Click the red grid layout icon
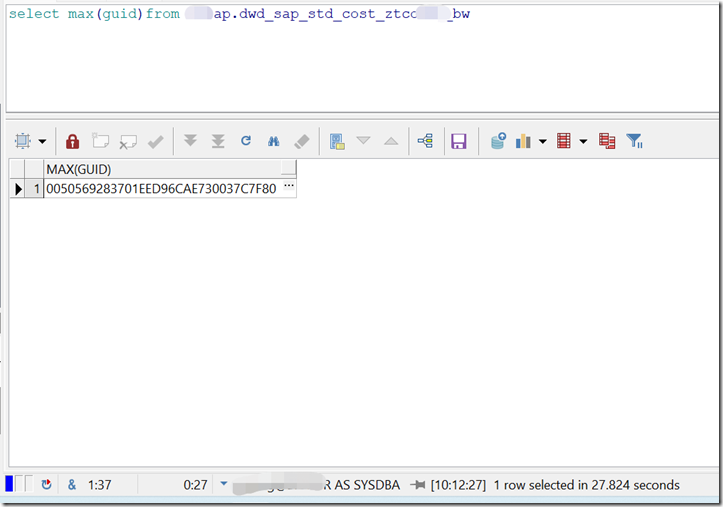The image size is (723, 507). click(564, 141)
